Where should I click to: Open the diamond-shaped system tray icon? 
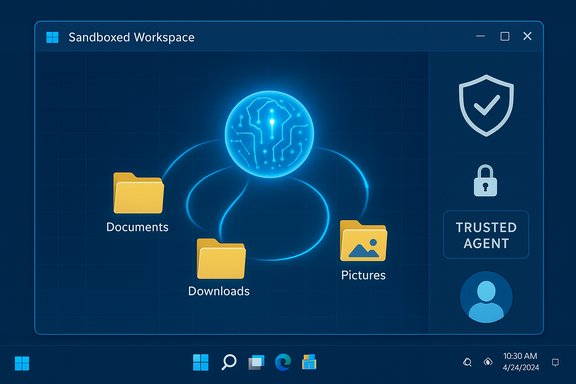[x=488, y=362]
